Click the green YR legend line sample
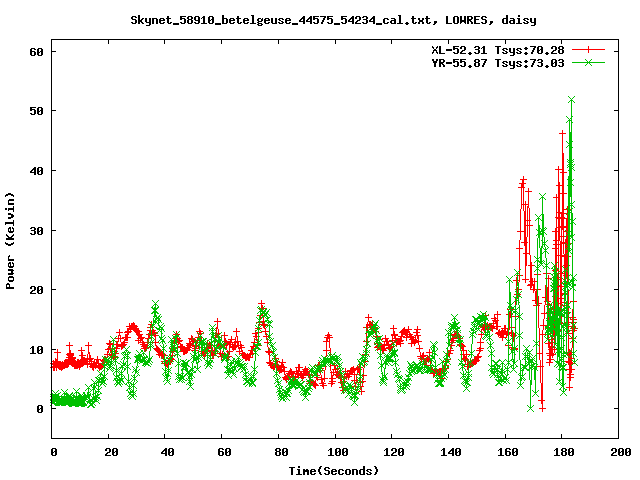The image size is (640, 480). 588,62
